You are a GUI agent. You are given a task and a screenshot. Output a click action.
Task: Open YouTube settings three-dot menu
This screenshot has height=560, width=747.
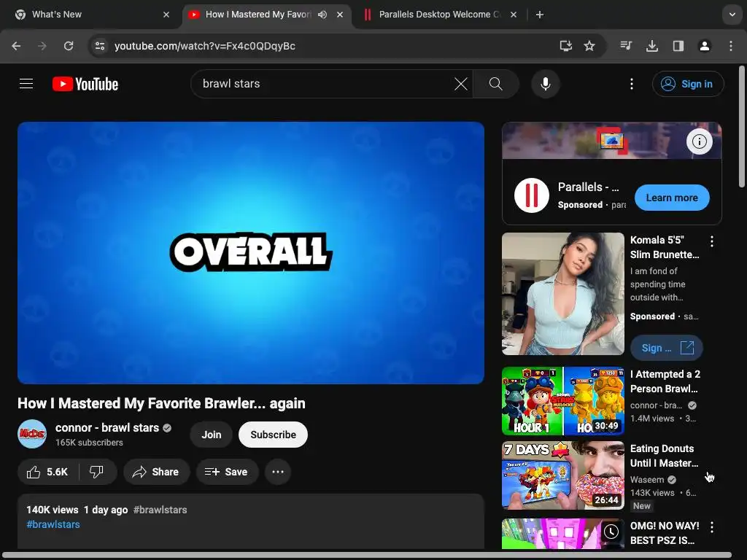point(632,84)
